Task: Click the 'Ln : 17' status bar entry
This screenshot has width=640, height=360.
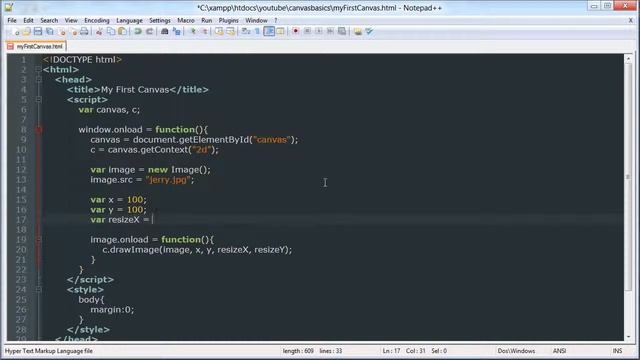Action: click(391, 351)
